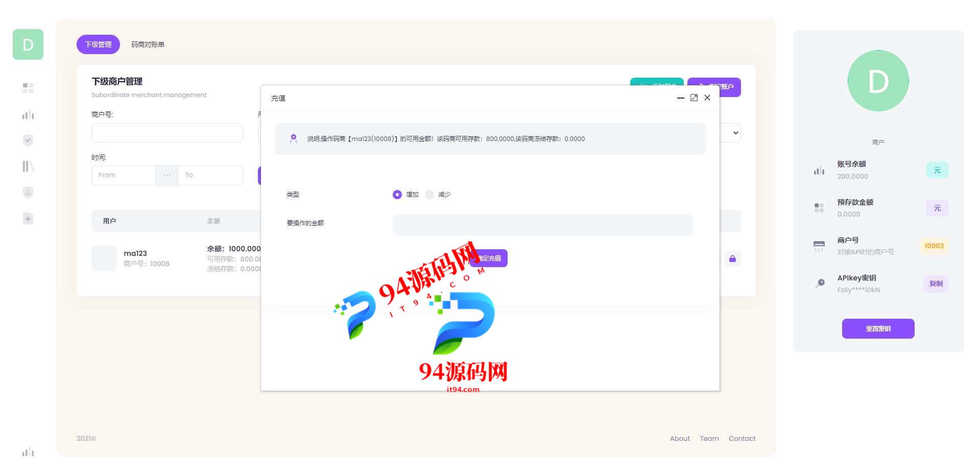The image size is (980, 474).
Task: Open the books library sidebar icon
Action: tap(28, 166)
